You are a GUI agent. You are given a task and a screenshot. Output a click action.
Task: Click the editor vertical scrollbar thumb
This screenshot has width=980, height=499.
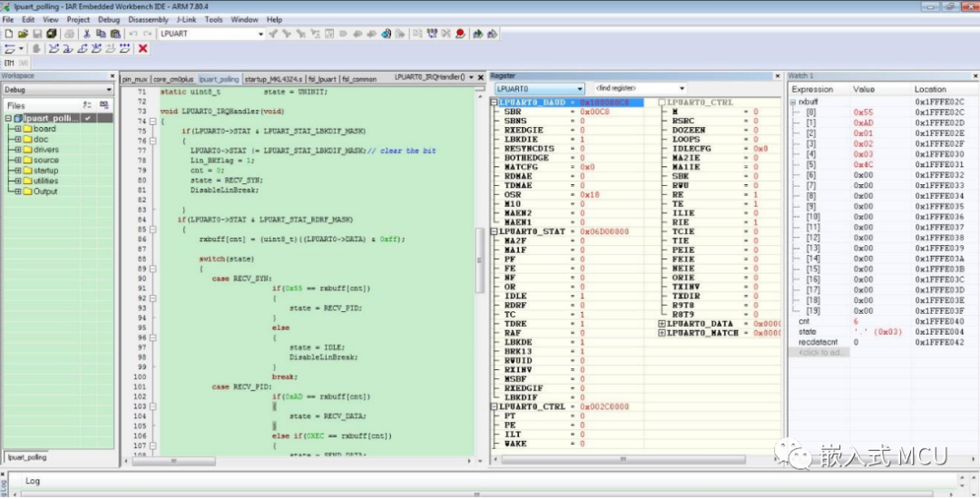479,260
